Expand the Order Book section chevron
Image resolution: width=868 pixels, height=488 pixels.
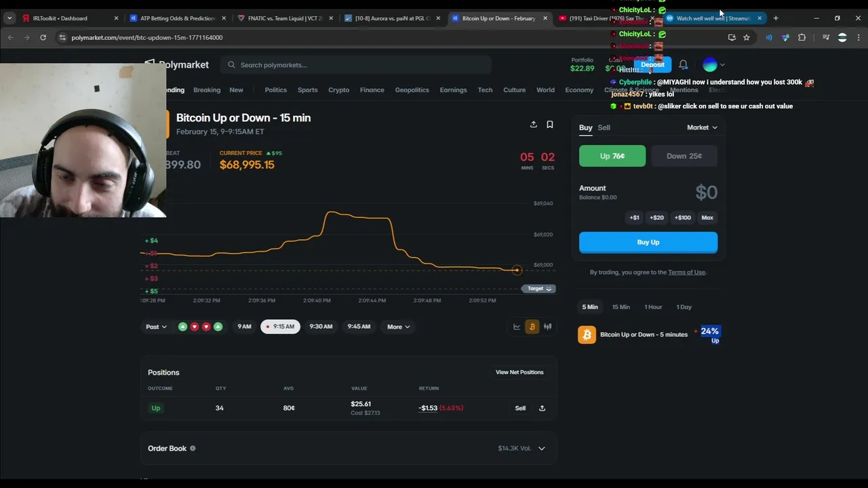(541, 449)
